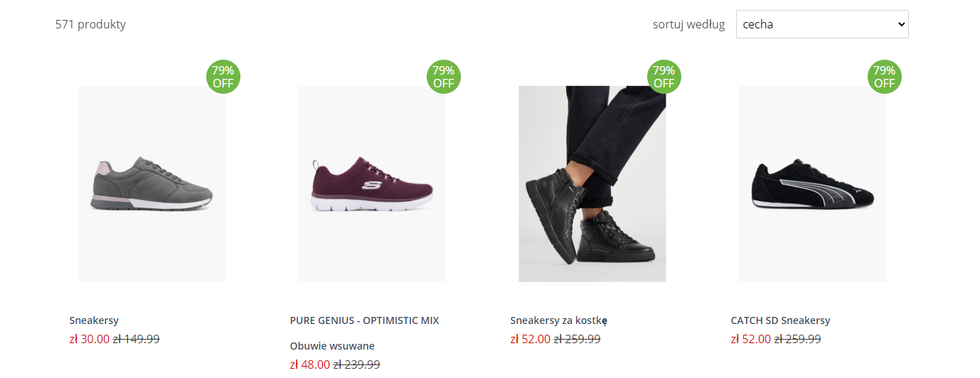Click the crossed-out zł 149.99 price
980x378 pixels.
tap(136, 339)
